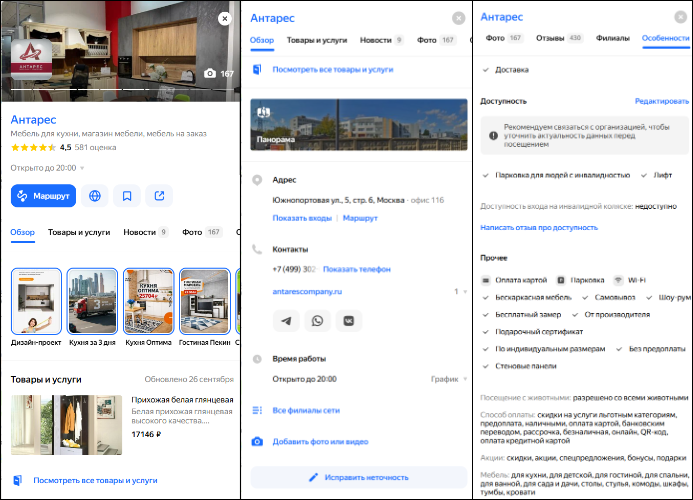
Task: Click the Доставка checkmark item
Action: pos(506,70)
